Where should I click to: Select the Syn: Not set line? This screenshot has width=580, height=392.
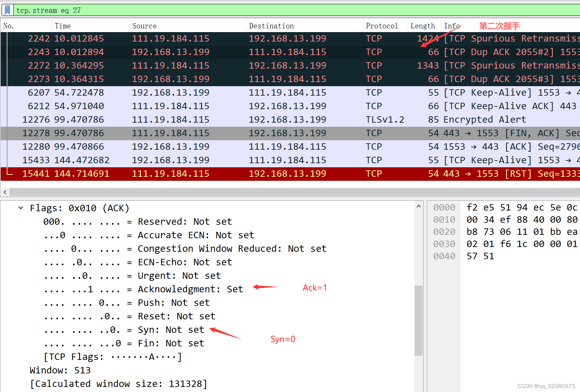coord(124,330)
